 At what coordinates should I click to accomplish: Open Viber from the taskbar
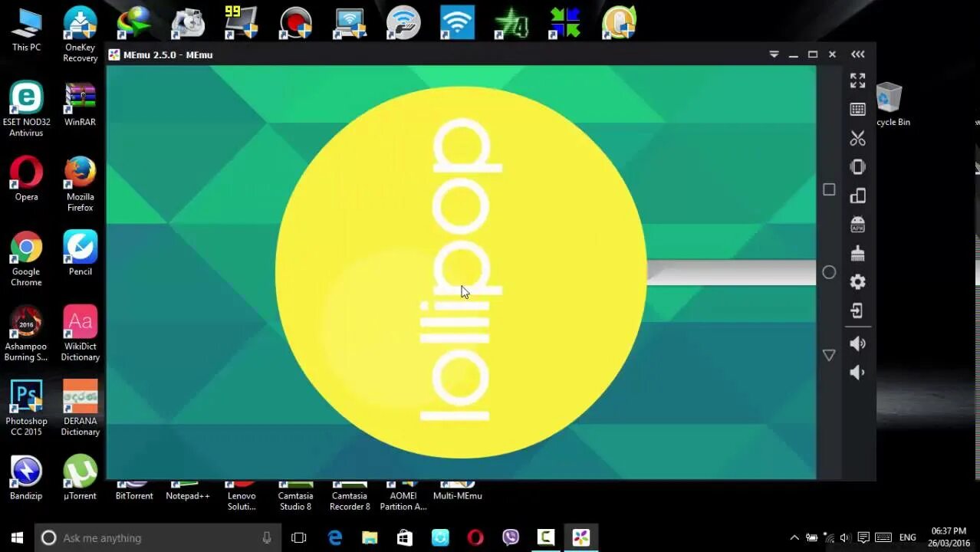pos(511,537)
